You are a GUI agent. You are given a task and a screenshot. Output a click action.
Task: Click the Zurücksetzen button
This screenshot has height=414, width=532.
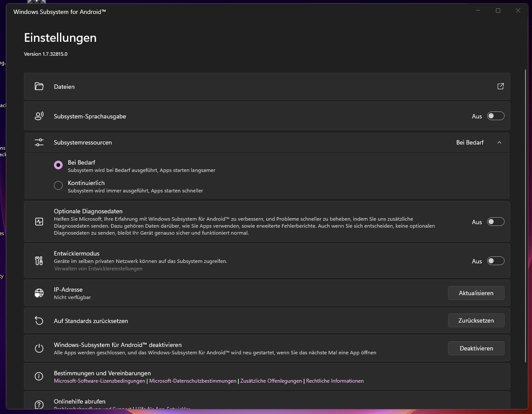pyautogui.click(x=476, y=320)
